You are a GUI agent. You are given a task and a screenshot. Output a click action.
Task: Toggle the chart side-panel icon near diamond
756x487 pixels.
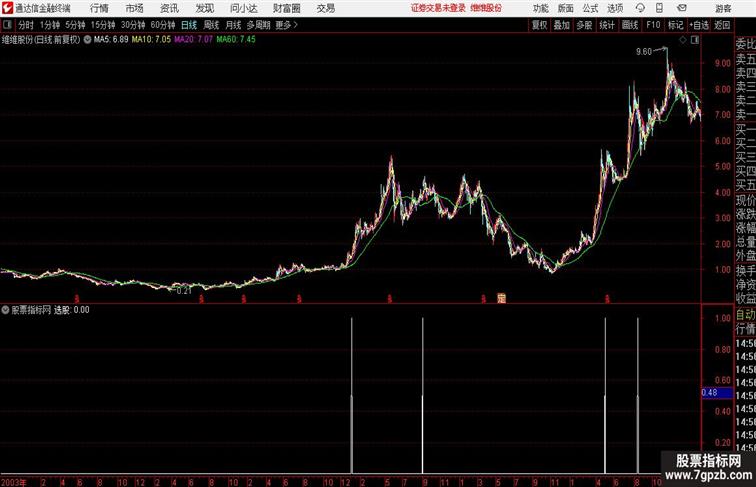(695, 40)
